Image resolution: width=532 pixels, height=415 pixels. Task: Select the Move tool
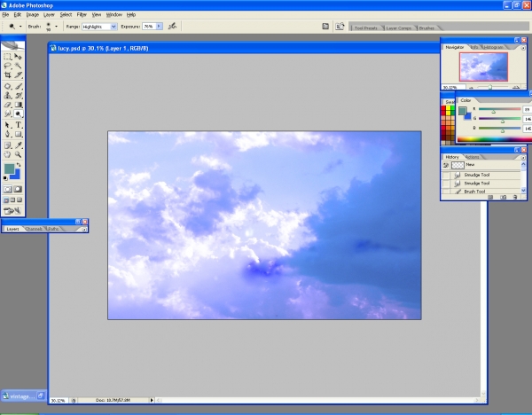click(19, 57)
